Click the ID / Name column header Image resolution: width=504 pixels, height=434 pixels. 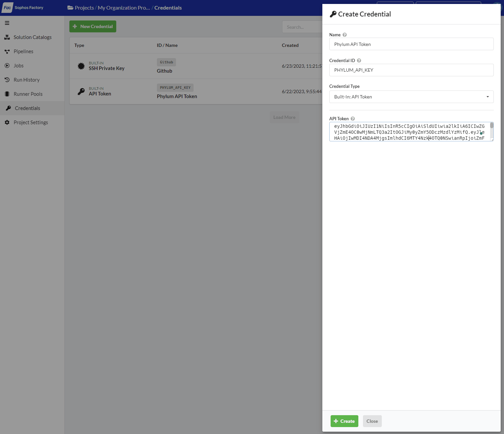pyautogui.click(x=167, y=45)
